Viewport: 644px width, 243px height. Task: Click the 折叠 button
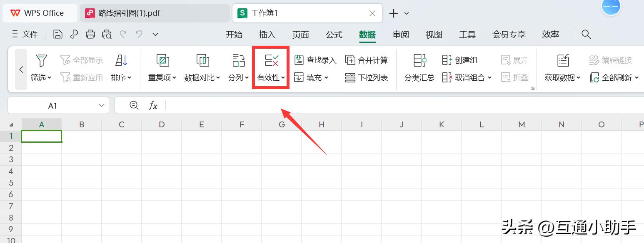pyautogui.click(x=514, y=77)
